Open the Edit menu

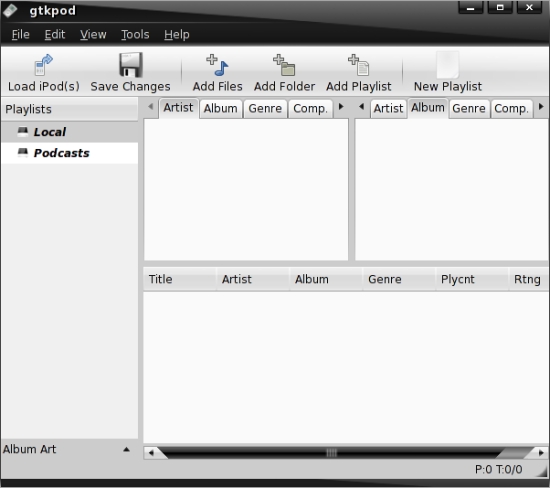click(55, 34)
